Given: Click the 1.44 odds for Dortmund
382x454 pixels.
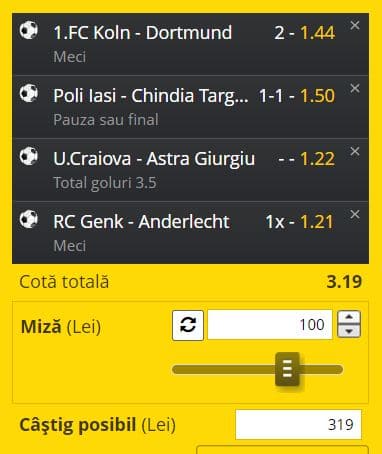Looking at the screenshot, I should 317,33.
